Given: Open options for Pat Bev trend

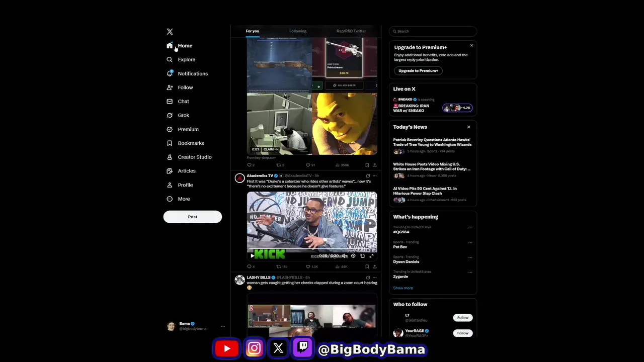Looking at the screenshot, I should point(470,242).
